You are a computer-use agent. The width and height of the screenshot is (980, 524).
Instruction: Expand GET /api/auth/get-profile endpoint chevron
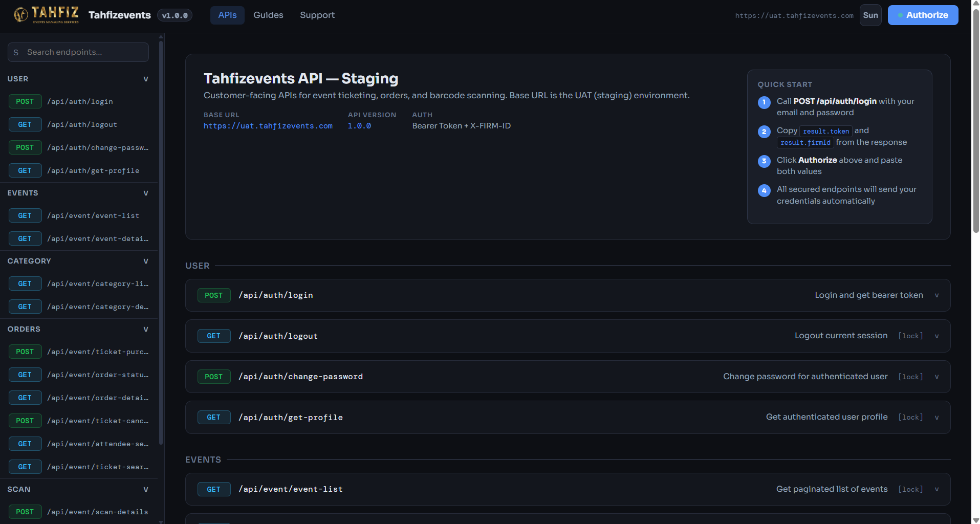937,418
